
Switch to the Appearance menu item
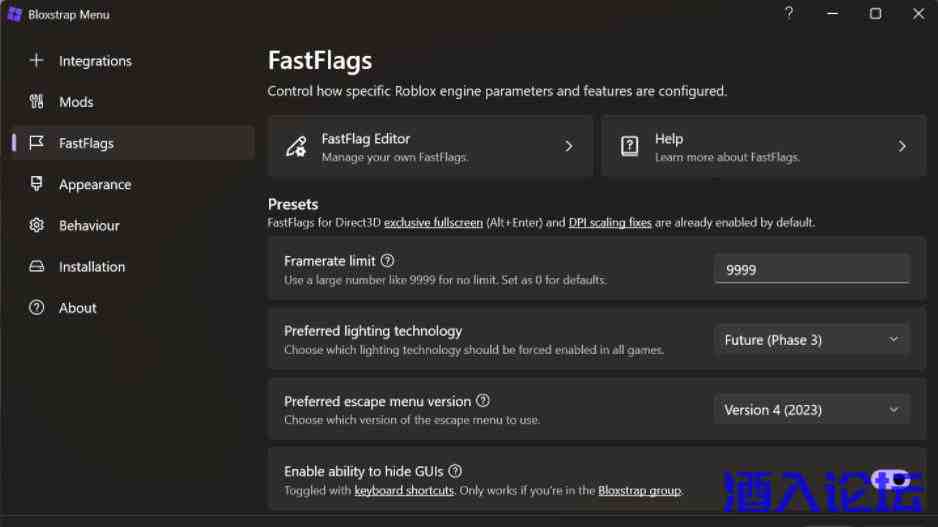(95, 185)
